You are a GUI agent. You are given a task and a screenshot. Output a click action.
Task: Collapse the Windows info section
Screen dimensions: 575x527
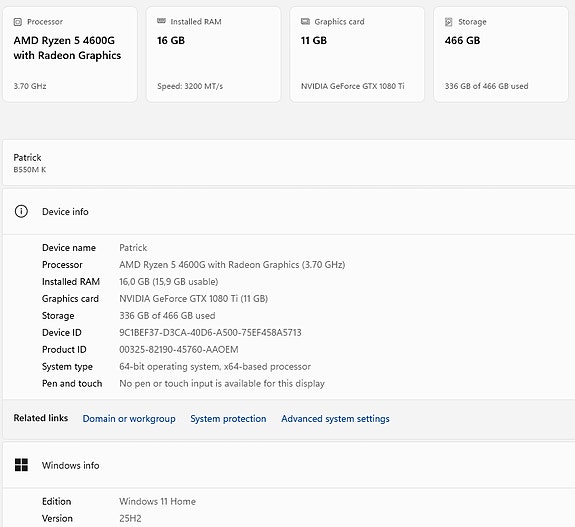click(289, 465)
